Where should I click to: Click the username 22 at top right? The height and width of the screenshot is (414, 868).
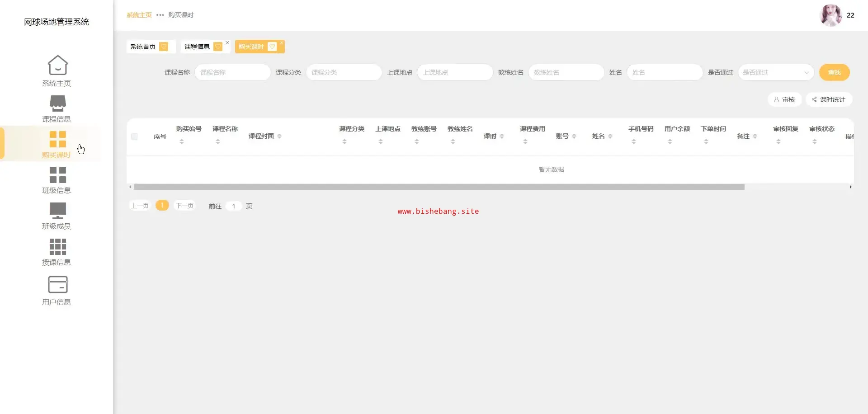(850, 15)
